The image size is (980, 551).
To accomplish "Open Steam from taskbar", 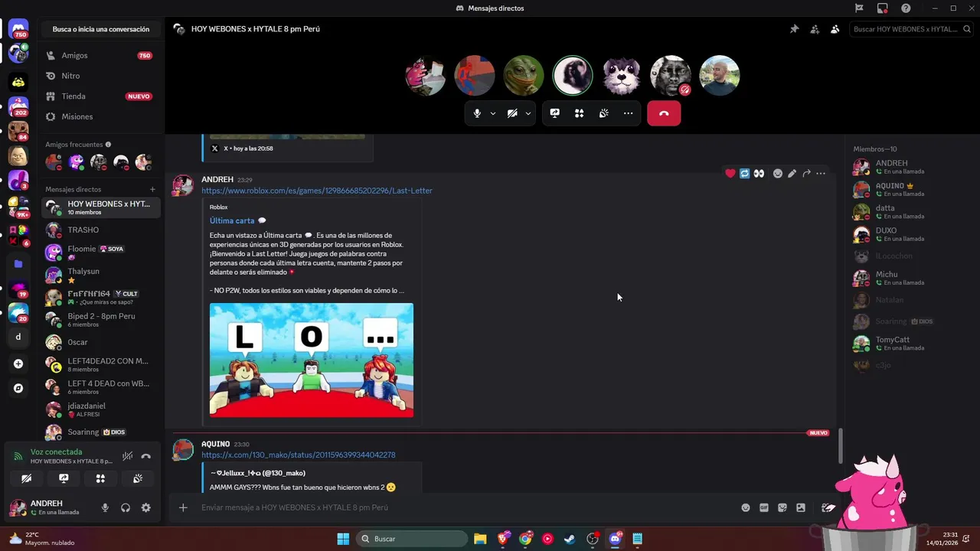I will [x=570, y=539].
